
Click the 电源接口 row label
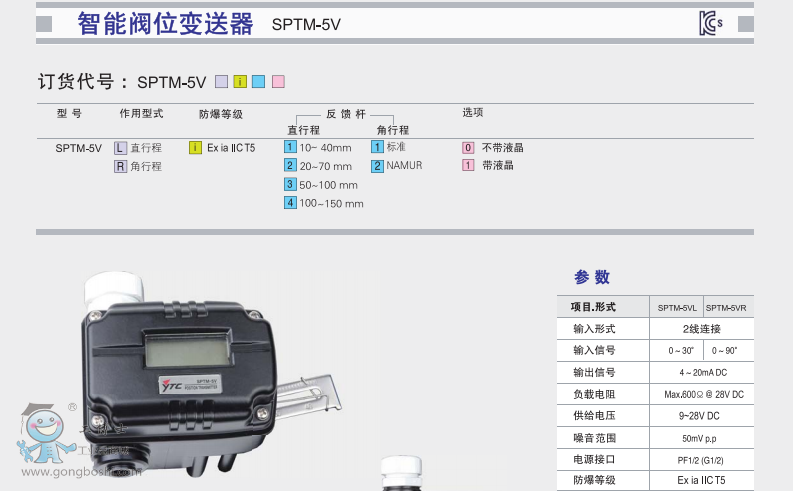coord(594,459)
